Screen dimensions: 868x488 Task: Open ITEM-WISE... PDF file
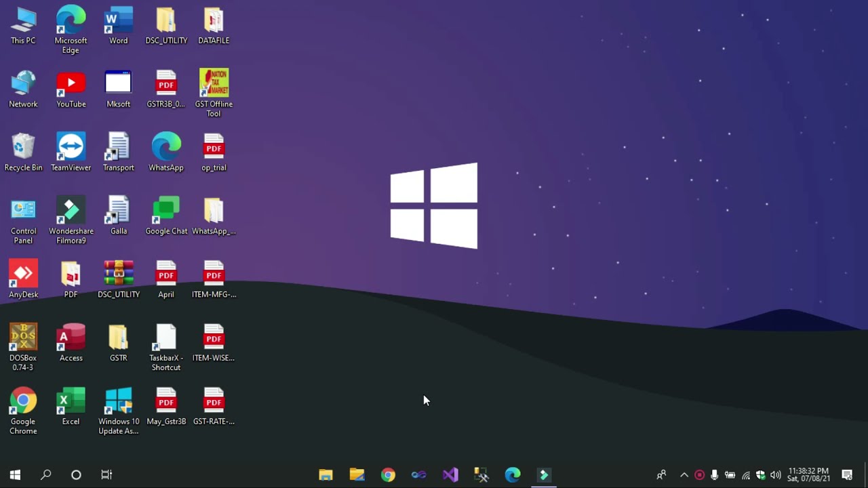pyautogui.click(x=214, y=343)
